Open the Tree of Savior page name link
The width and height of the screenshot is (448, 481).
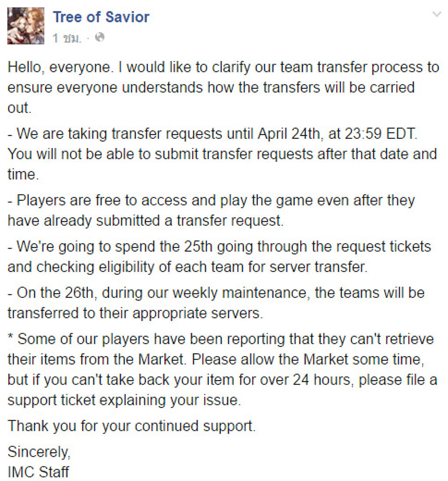(x=101, y=17)
